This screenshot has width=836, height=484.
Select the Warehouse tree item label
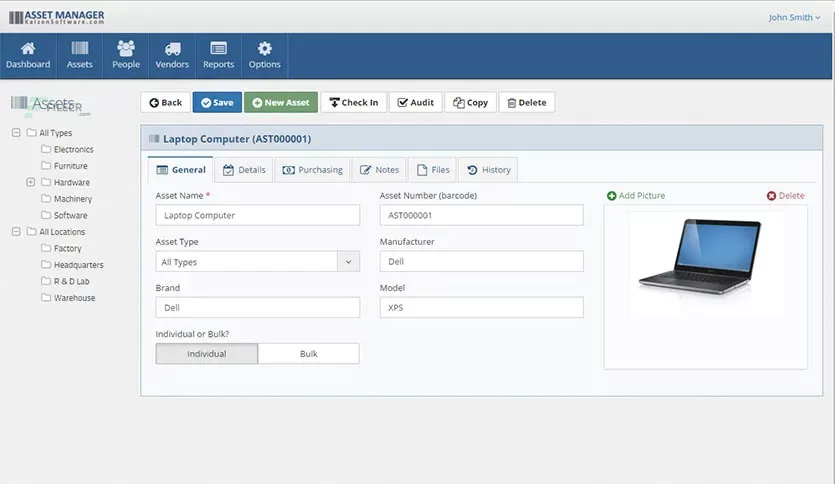coord(75,298)
